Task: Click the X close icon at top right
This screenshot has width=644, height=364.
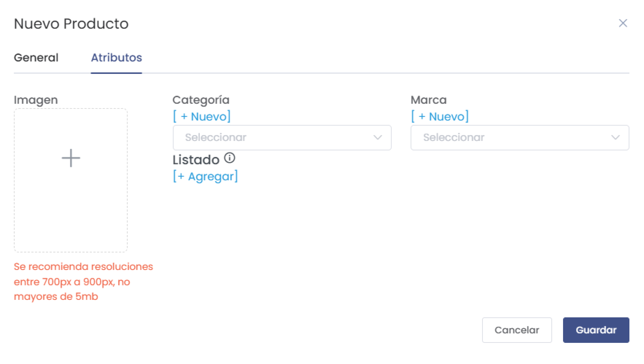Action: [x=623, y=23]
